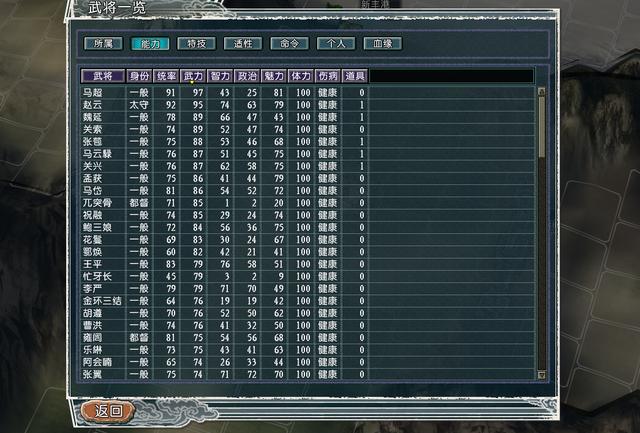This screenshot has height=433, width=640.
Task: Sort by 武力 column header
Action: click(193, 76)
